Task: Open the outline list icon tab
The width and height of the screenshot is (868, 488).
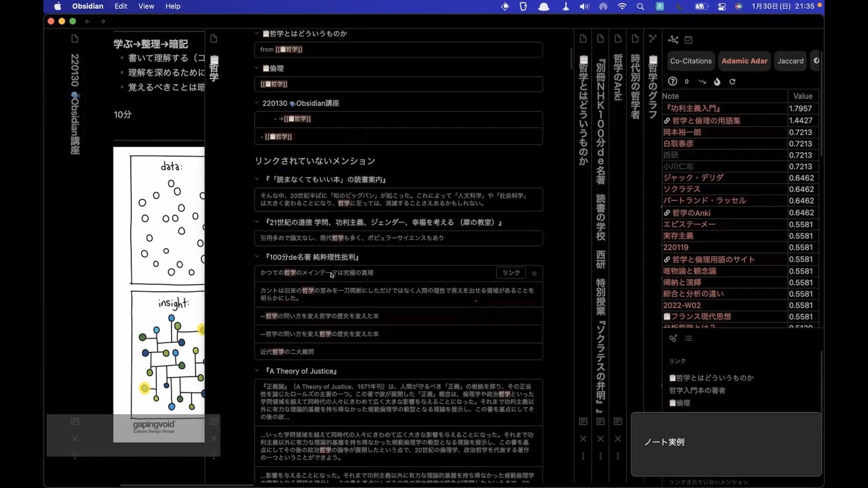Action: 689,338
